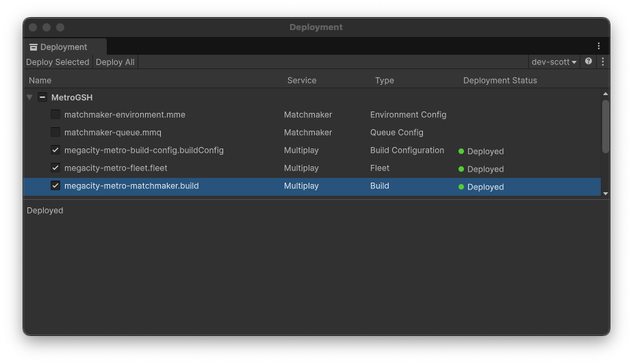Click Matchmaker service cell for matchmaker-queue.mmq
633x364 pixels.
[308, 132]
